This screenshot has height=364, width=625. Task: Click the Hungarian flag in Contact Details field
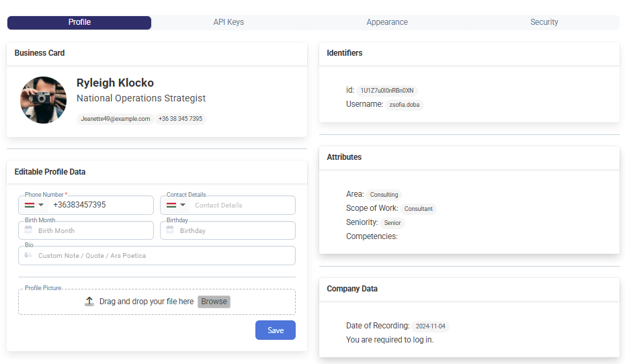tap(171, 205)
